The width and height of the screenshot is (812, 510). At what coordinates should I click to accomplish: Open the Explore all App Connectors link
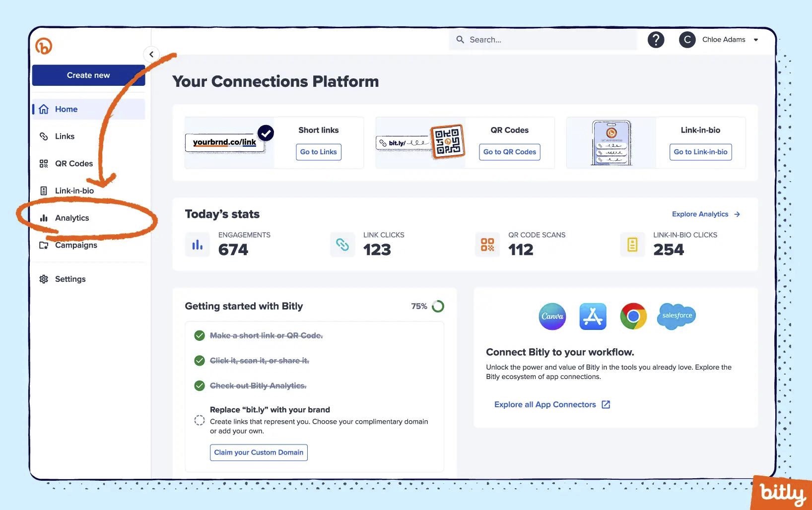point(552,404)
